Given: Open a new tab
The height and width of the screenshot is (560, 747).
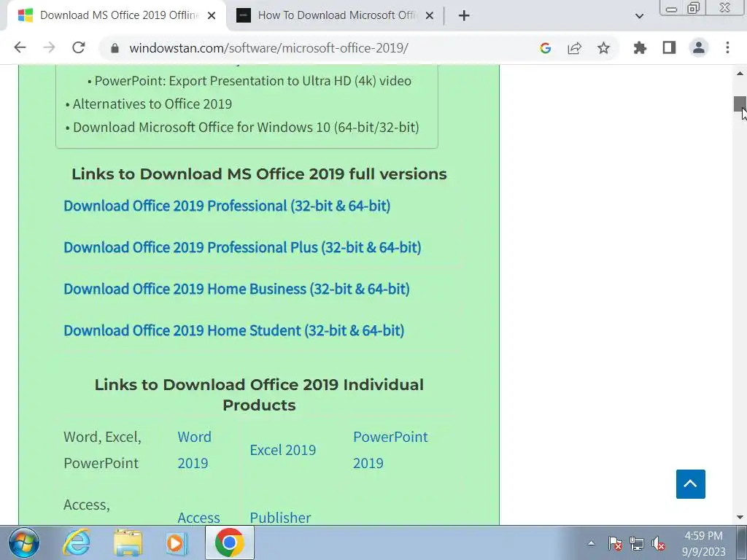Looking at the screenshot, I should (464, 16).
